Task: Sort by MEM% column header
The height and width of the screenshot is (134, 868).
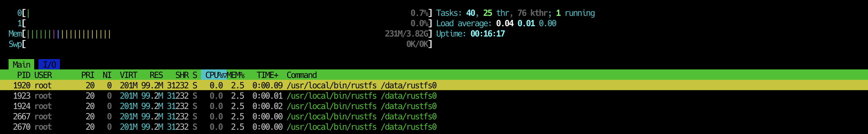Action: (x=236, y=75)
